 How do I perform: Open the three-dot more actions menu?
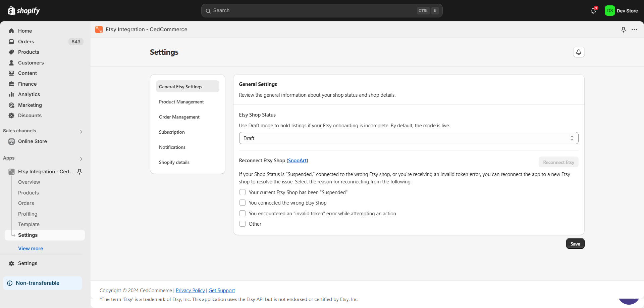(634, 30)
